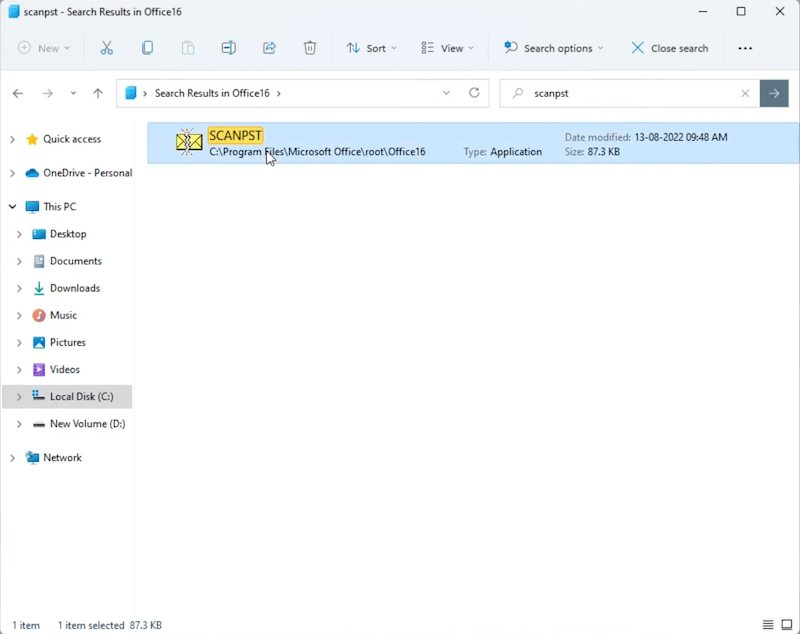The image size is (800, 634).
Task: Expand the Desktop tree node
Action: tap(19, 234)
